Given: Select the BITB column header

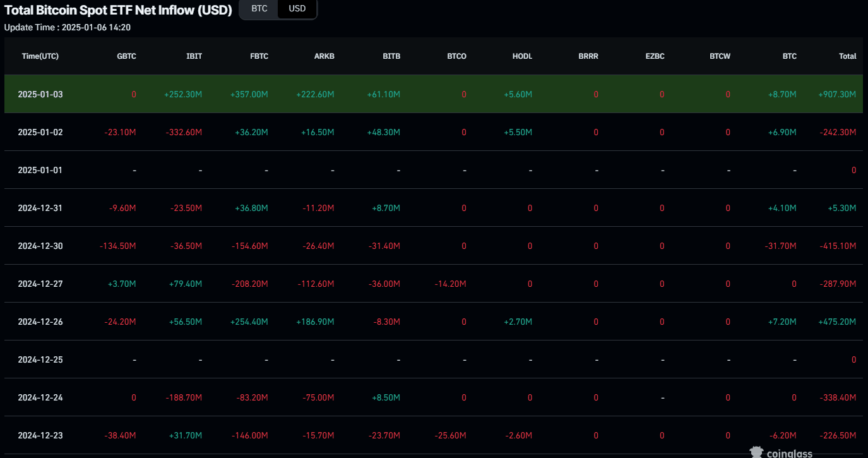Looking at the screenshot, I should 391,56.
